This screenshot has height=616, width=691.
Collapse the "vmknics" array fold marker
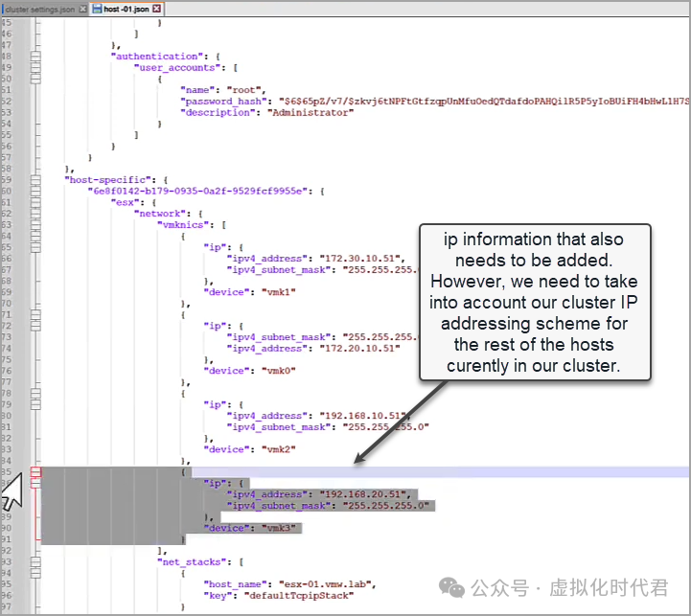point(35,225)
